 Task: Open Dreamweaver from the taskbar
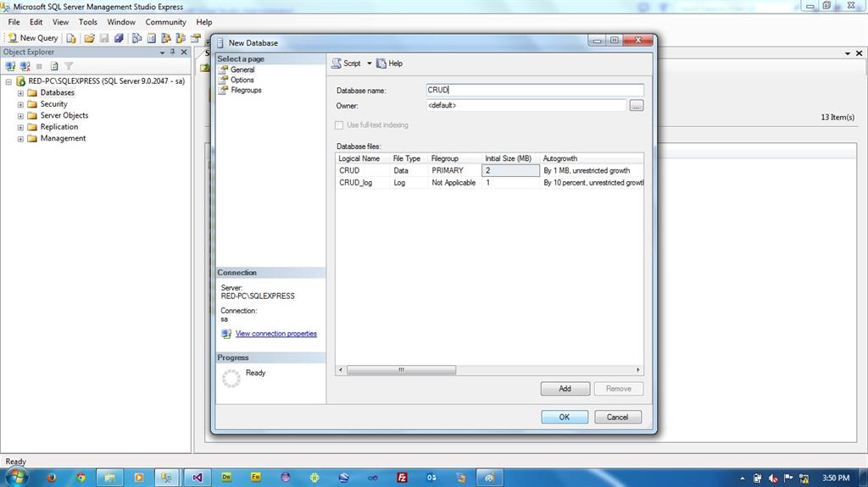(x=226, y=478)
